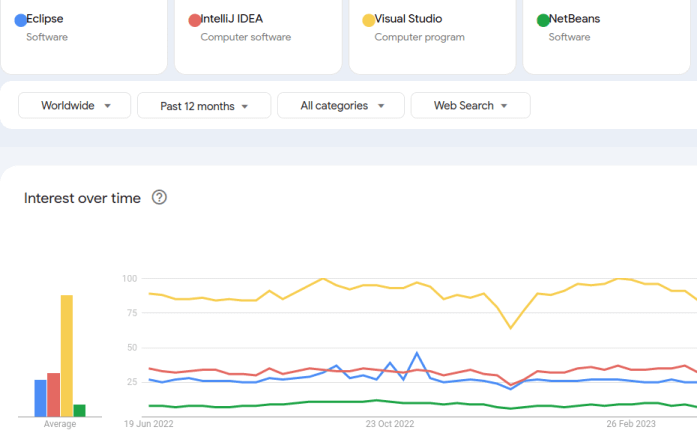Click the blue Eclipse color dot
Viewport: 697px width, 445px height.
click(x=20, y=20)
